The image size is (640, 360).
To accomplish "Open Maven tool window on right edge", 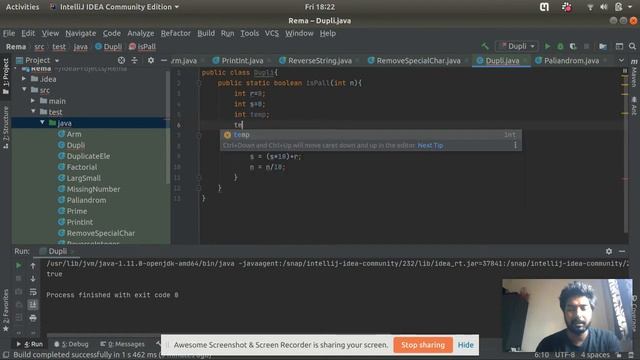I will tap(633, 74).
